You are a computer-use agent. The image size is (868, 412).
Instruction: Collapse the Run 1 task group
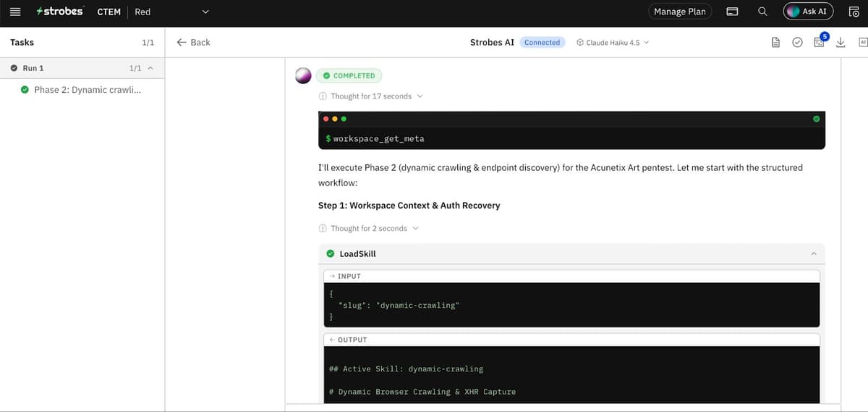pos(150,68)
